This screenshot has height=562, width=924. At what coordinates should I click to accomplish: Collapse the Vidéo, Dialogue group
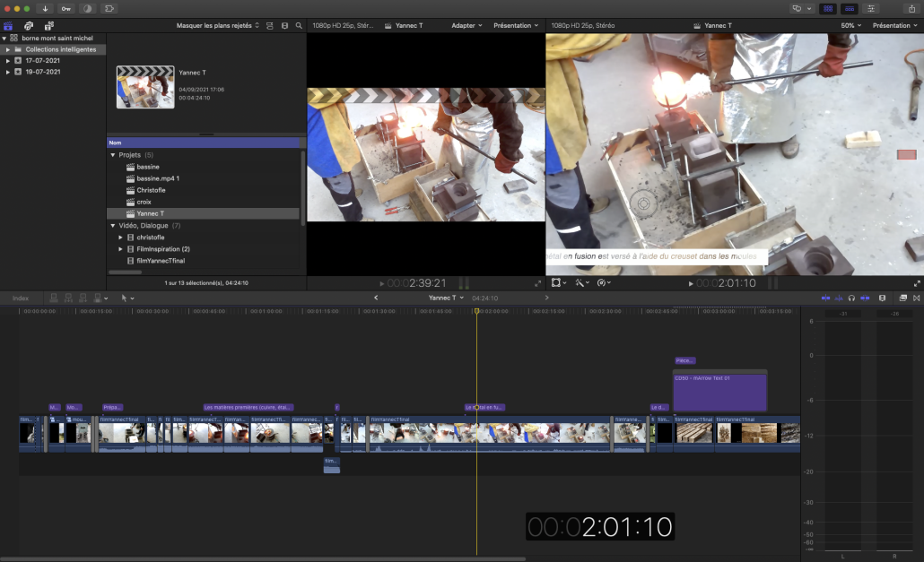112,226
